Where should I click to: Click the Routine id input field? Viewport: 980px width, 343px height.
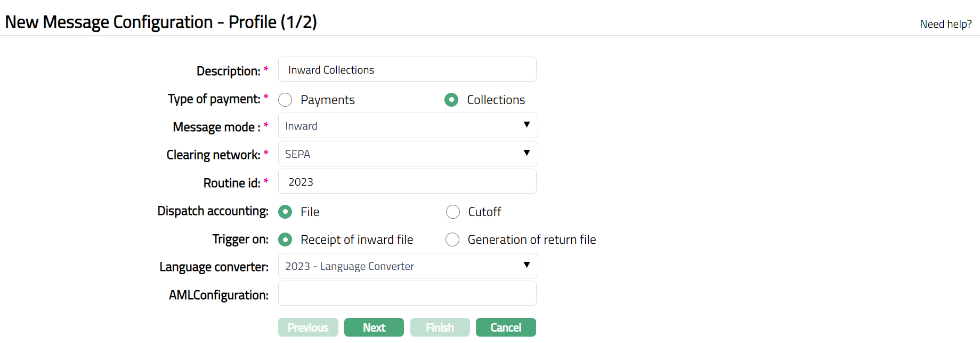[407, 182]
